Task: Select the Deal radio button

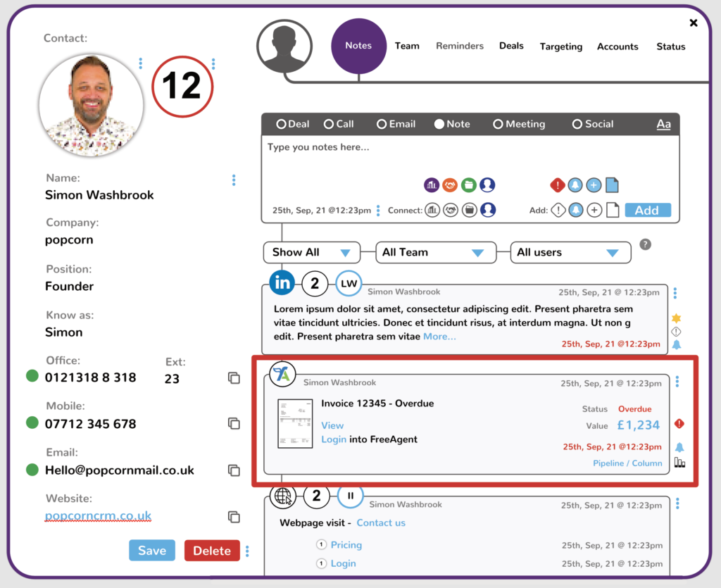Action: pos(281,124)
